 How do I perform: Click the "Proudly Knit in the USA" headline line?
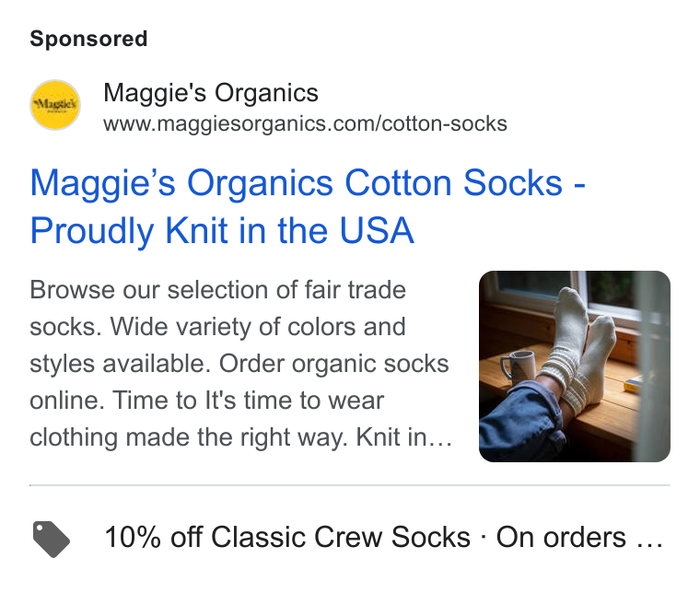(222, 231)
